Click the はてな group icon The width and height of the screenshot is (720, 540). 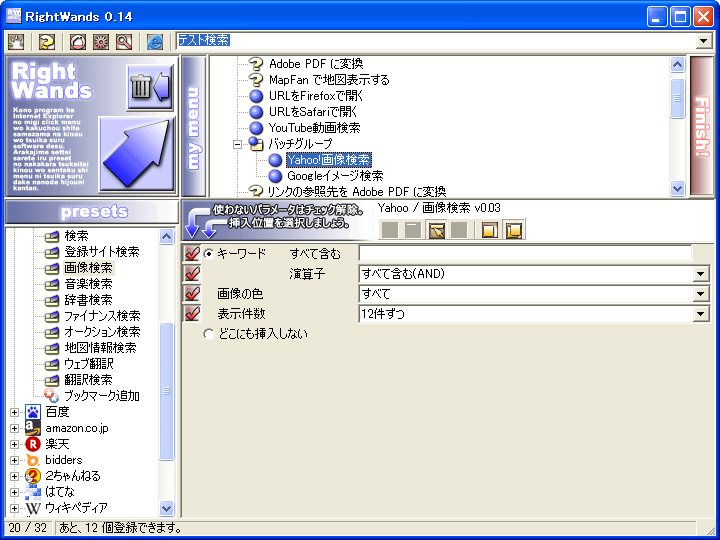tap(33, 492)
